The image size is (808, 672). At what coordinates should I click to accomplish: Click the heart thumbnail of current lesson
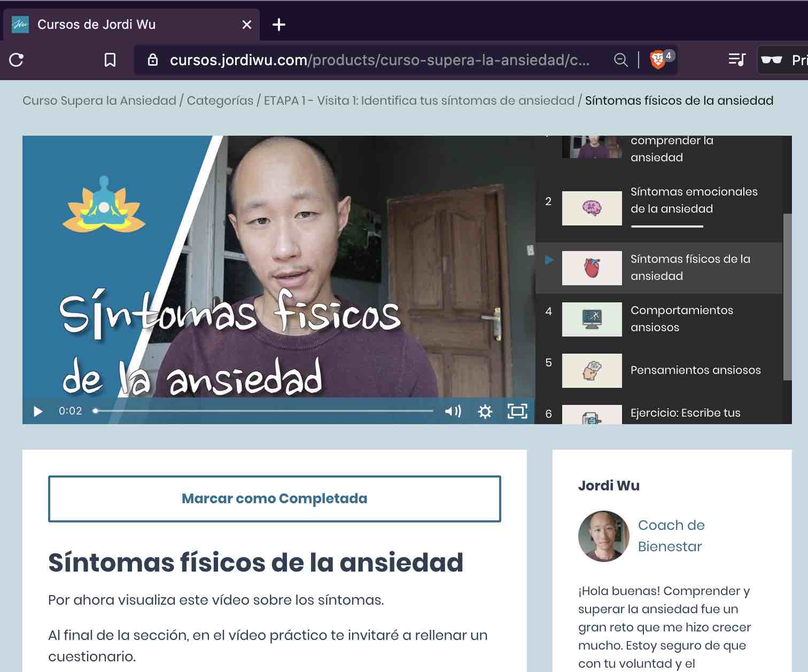(x=592, y=268)
